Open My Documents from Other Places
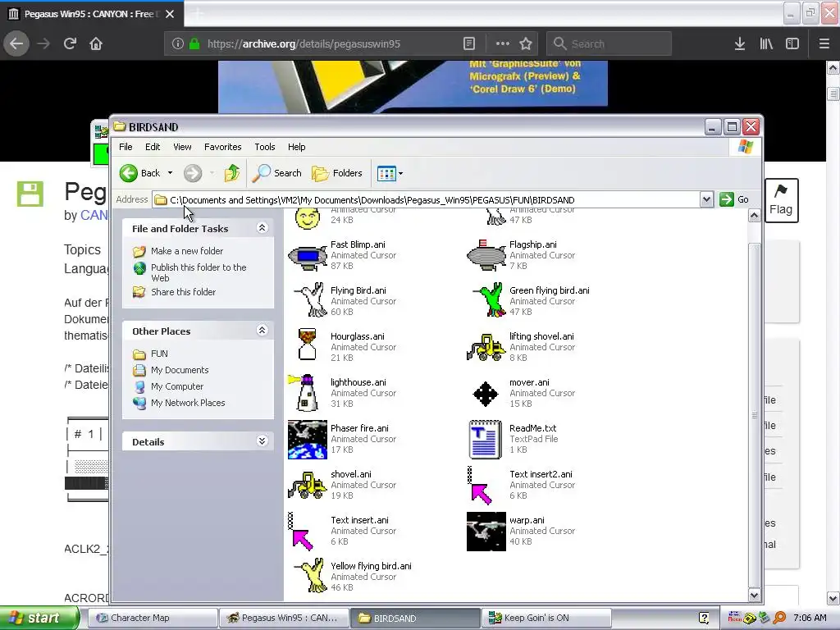 tap(180, 370)
